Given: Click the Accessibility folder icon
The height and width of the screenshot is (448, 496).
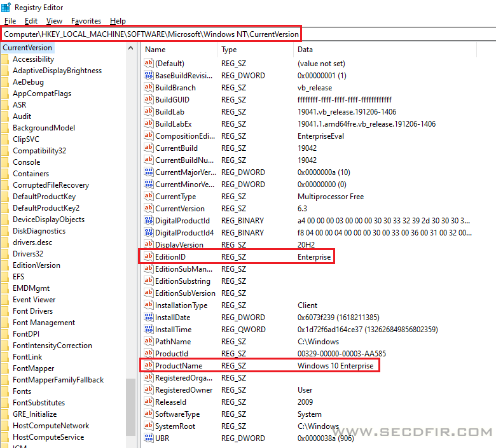Looking at the screenshot, I should (x=5, y=60).
